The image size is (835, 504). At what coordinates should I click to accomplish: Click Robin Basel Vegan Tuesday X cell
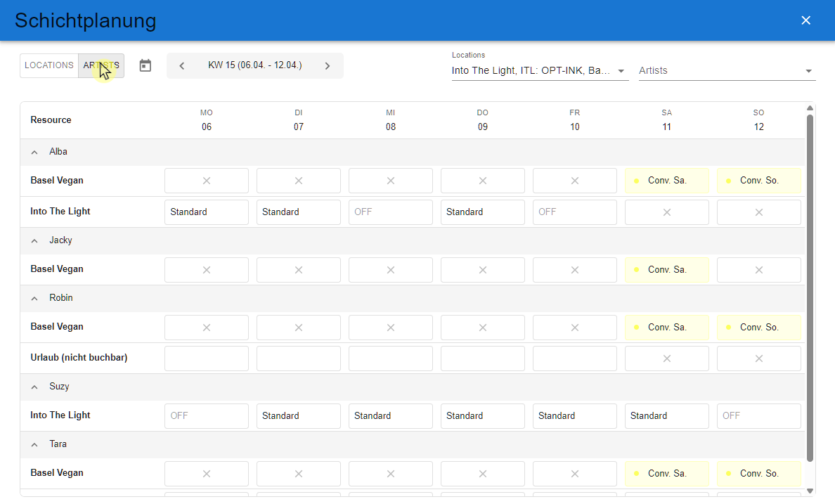coord(299,327)
